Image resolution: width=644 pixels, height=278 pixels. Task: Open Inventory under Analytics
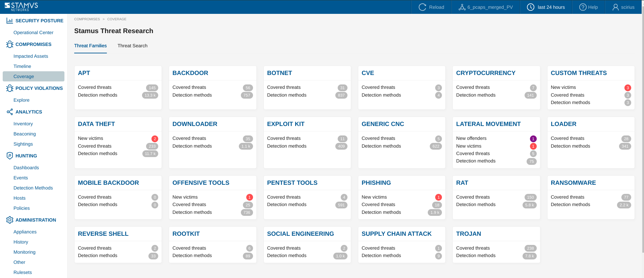[23, 124]
